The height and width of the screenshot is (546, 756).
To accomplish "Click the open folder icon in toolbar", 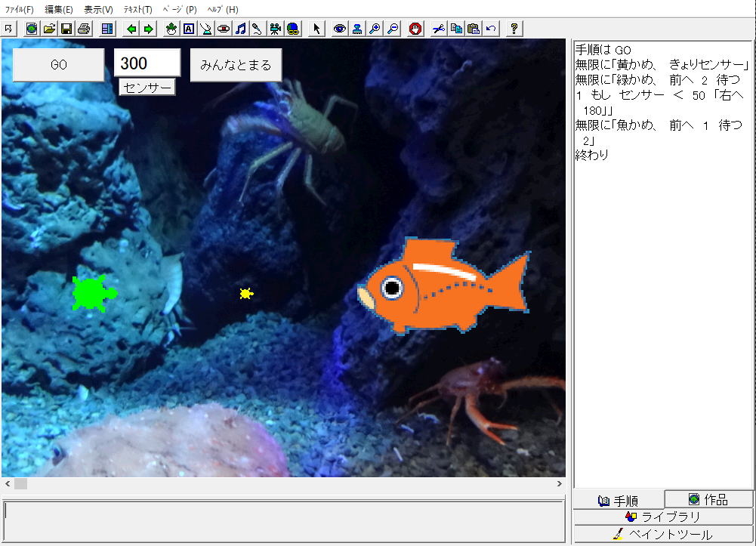I will pos(49,29).
